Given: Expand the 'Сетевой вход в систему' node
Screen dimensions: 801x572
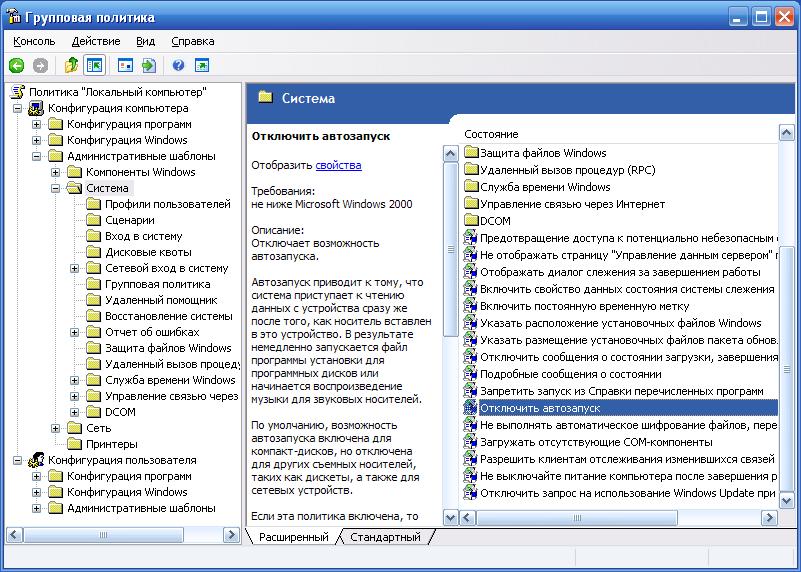Looking at the screenshot, I should [75, 268].
